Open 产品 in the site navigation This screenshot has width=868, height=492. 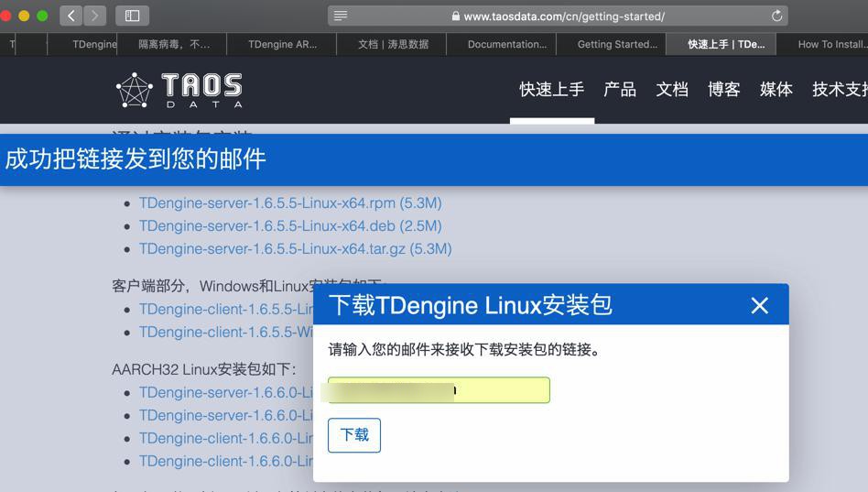[x=620, y=89]
